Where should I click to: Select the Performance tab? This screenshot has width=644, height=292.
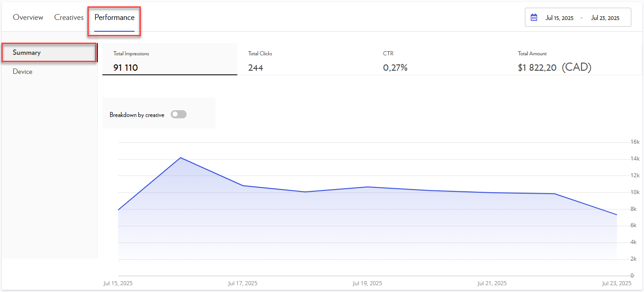click(114, 18)
